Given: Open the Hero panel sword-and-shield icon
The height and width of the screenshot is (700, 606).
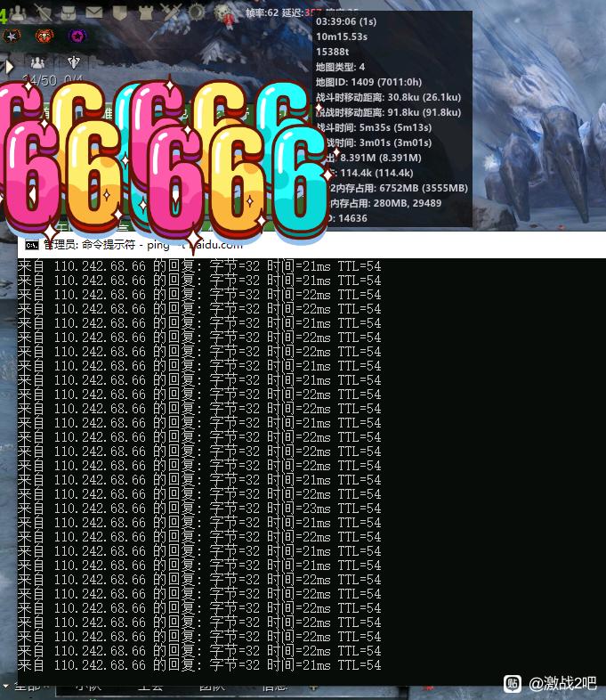Looking at the screenshot, I should tap(44, 13).
